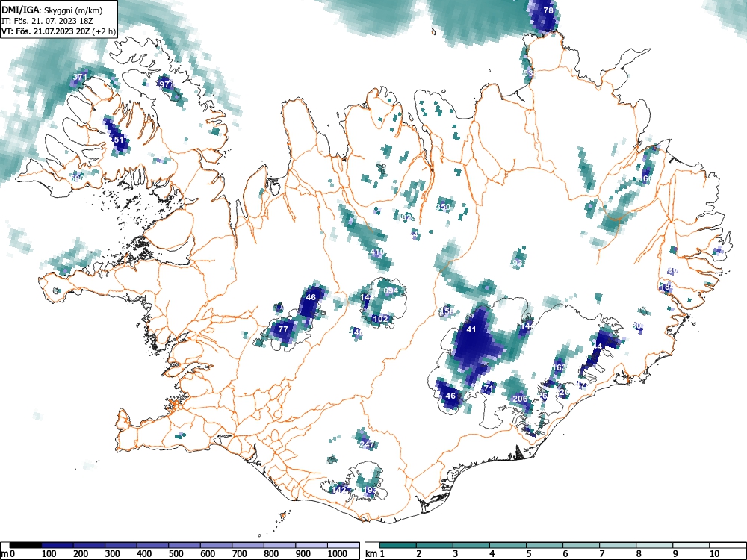
Task: Click the '1000' metre legend label
Action: click(x=338, y=554)
